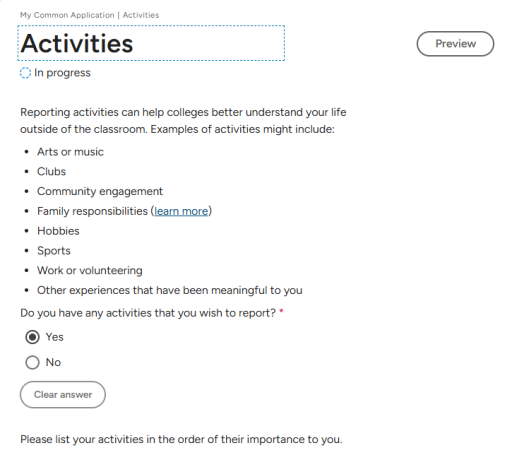Click the Arts or music list item
The width and height of the screenshot is (512, 460).
pyautogui.click(x=70, y=152)
